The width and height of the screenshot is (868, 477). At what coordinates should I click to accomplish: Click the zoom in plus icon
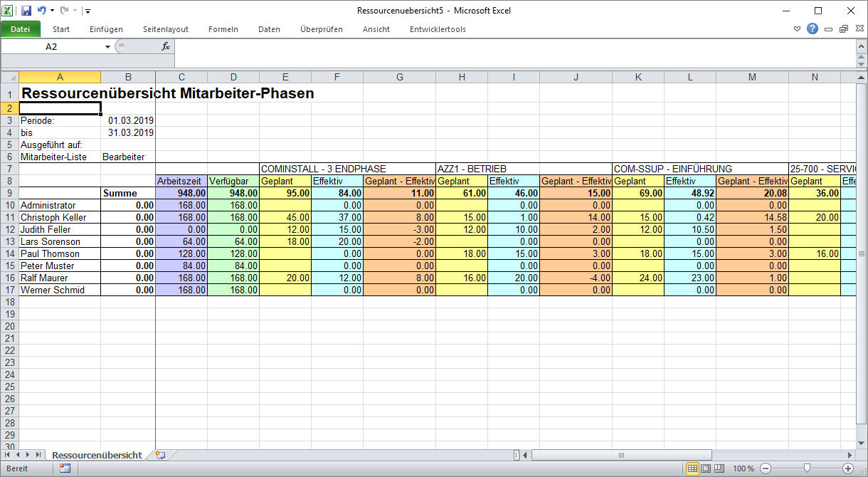848,468
